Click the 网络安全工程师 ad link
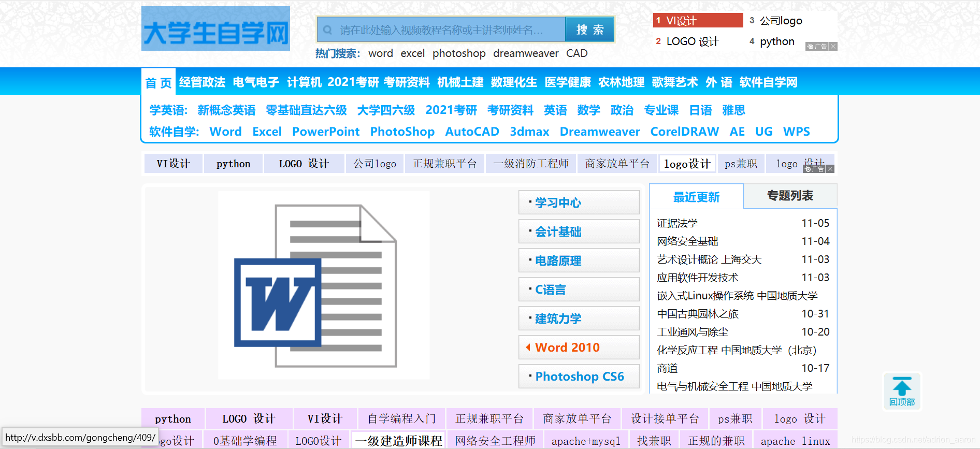Image resolution: width=980 pixels, height=449 pixels. point(495,441)
